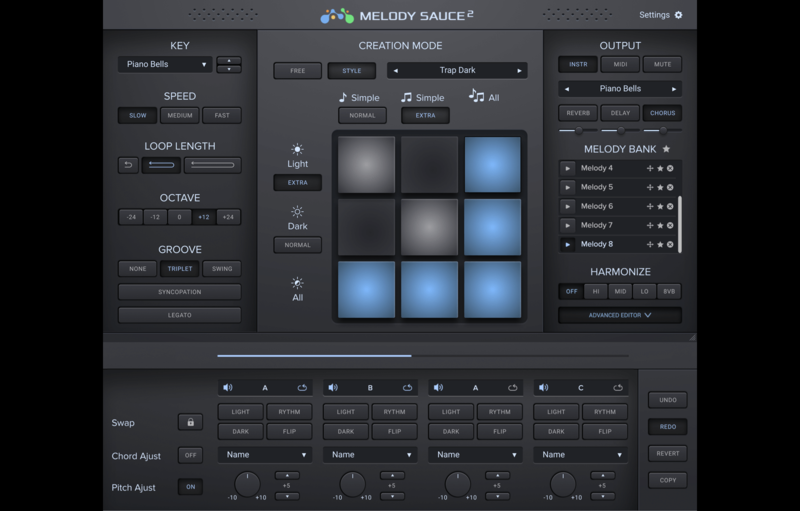The image size is (800, 511).
Task: Click the Melody Bank star icon
Action: (x=666, y=149)
